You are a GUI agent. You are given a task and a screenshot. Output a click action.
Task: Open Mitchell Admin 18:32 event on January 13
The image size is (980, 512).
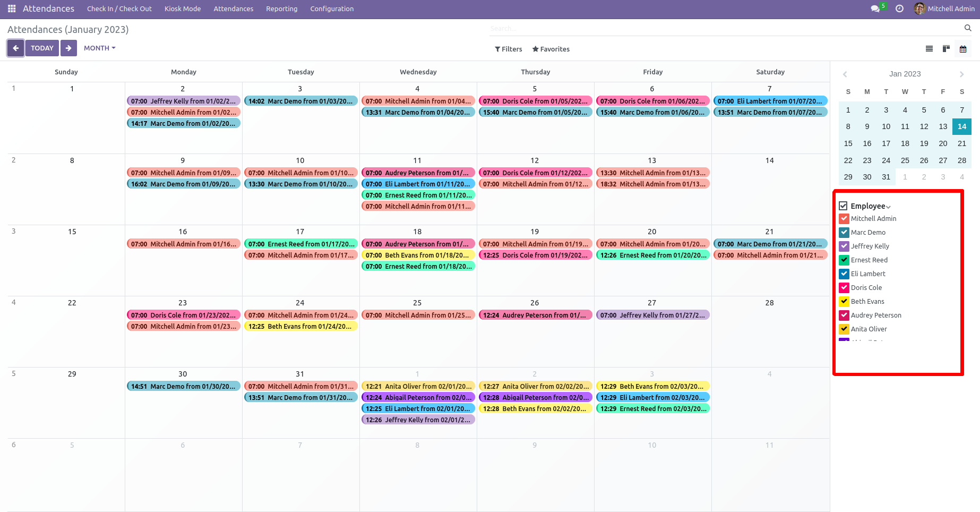point(653,184)
